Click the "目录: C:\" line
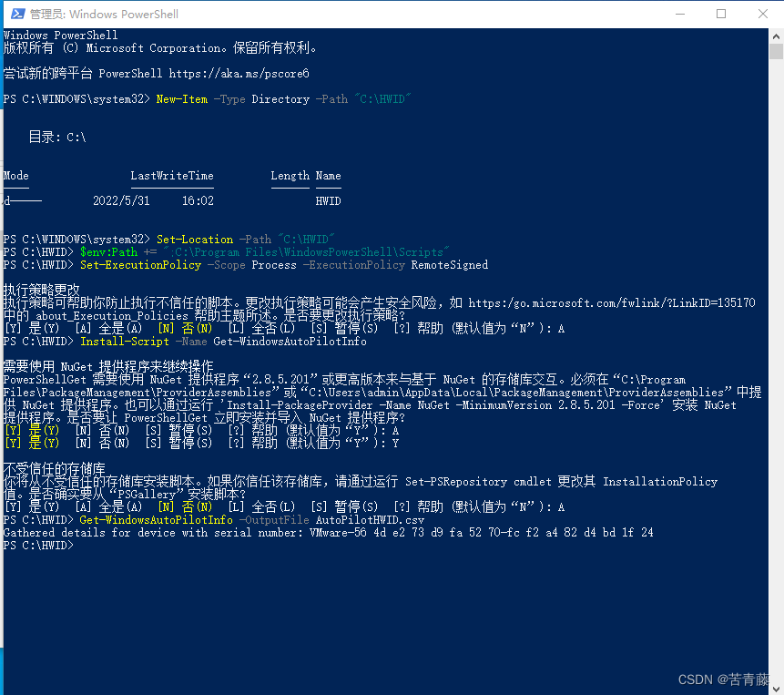 (x=57, y=137)
